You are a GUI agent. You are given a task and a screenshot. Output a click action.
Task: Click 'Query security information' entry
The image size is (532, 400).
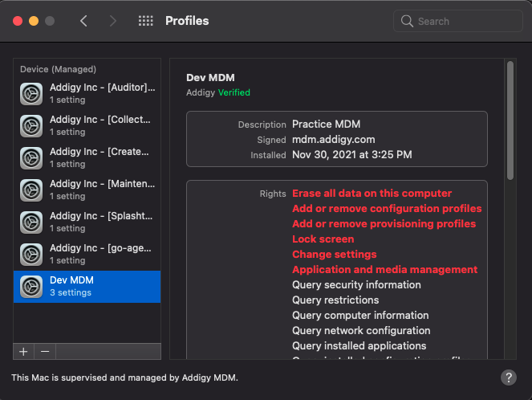[x=356, y=285]
